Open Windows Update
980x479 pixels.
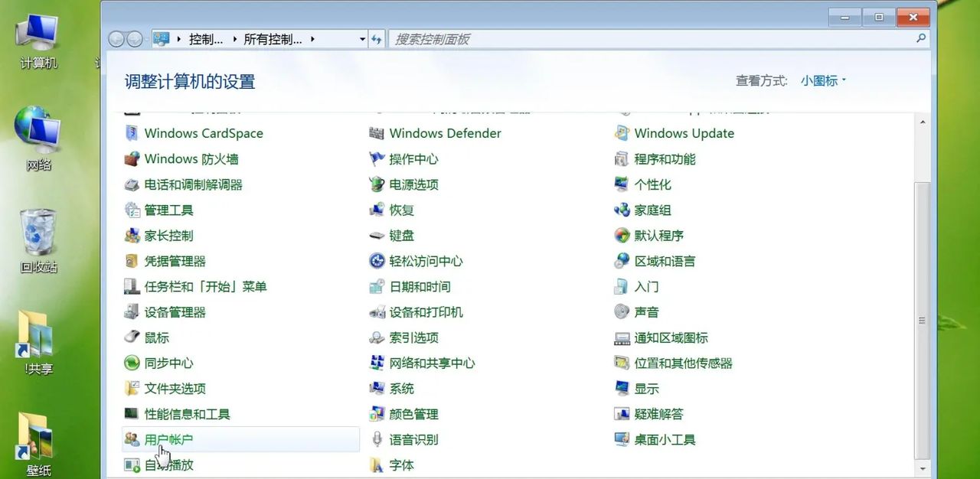click(684, 133)
